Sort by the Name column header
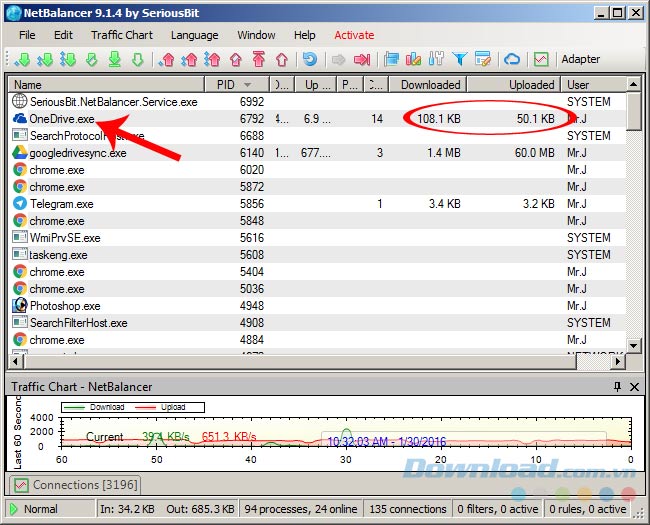This screenshot has height=525, width=650. click(x=107, y=85)
